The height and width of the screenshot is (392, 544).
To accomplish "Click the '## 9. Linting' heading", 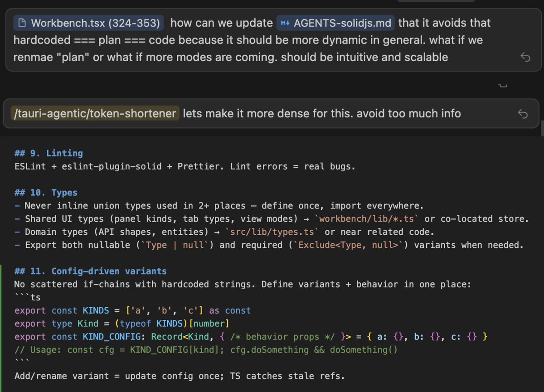I will (49, 153).
